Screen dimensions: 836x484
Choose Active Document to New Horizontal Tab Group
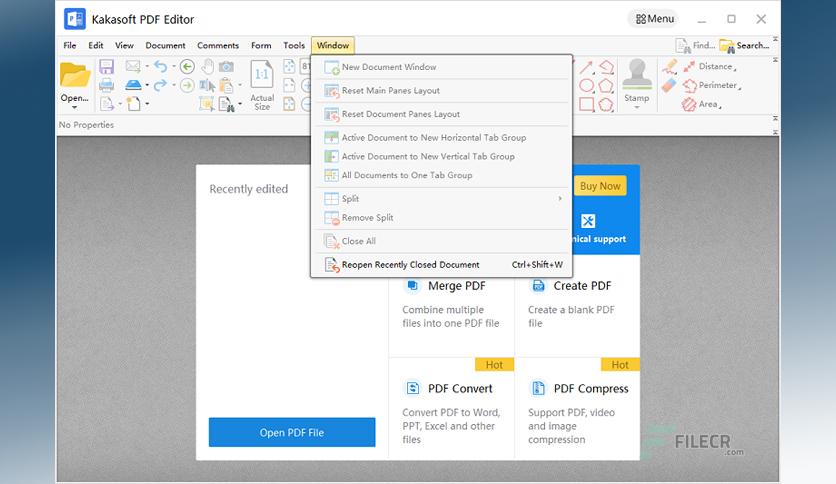click(441, 138)
